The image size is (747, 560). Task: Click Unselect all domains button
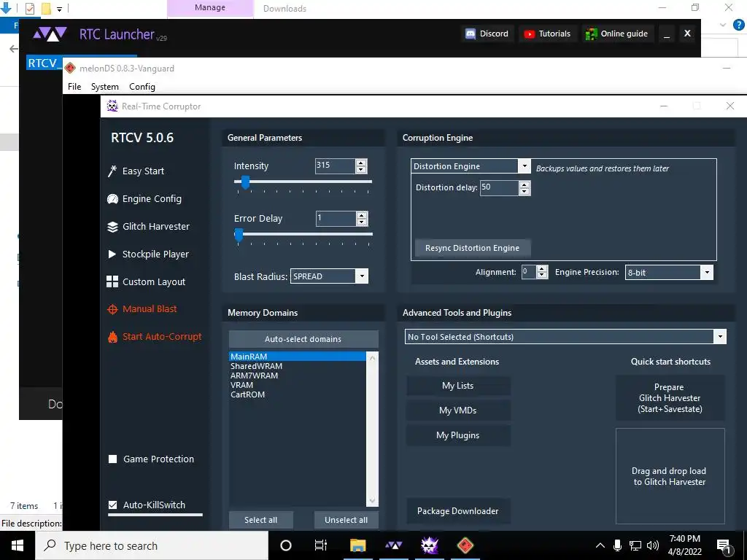[x=346, y=520]
